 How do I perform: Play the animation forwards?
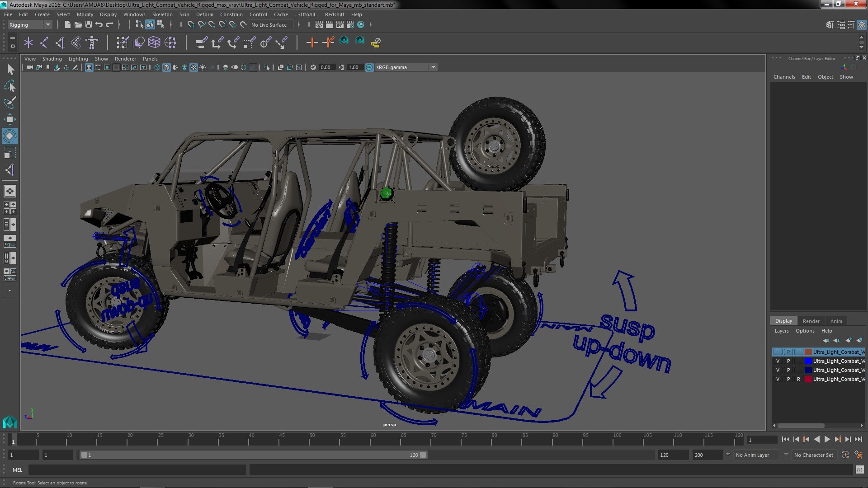(x=827, y=439)
